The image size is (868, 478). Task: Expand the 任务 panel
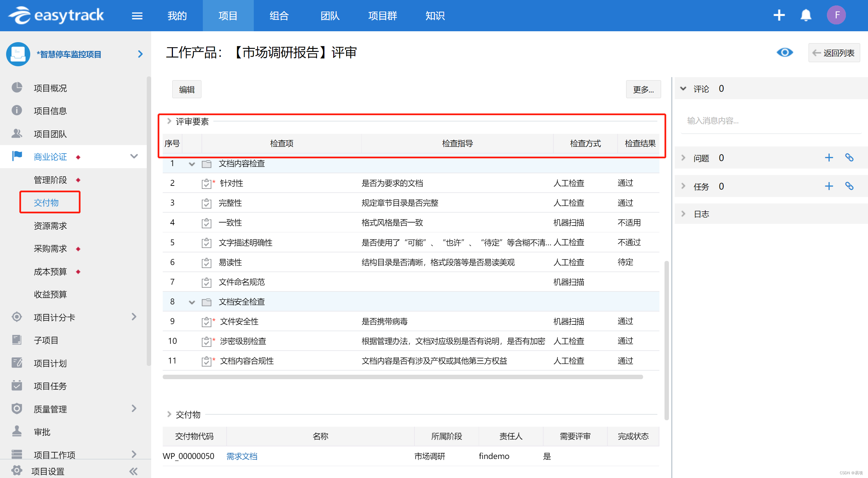683,186
